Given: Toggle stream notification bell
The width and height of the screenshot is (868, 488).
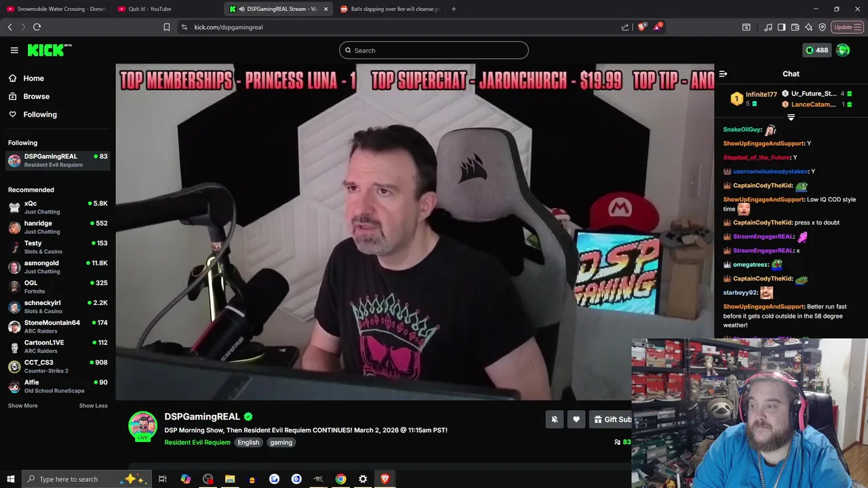Looking at the screenshot, I should click(x=554, y=420).
